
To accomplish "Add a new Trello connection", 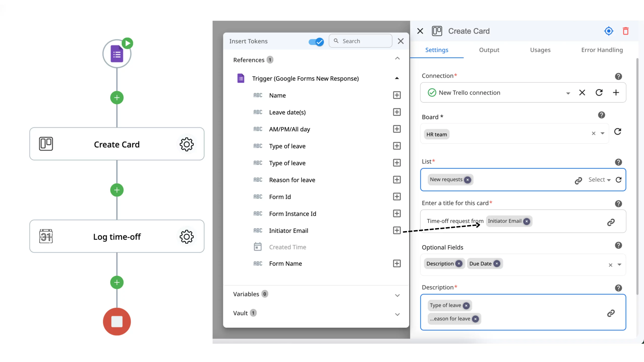I will point(616,93).
